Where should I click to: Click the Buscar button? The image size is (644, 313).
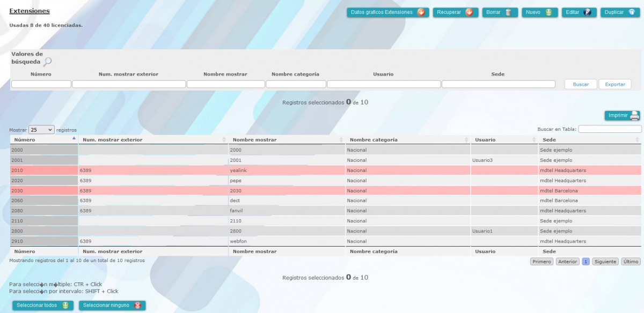click(580, 84)
